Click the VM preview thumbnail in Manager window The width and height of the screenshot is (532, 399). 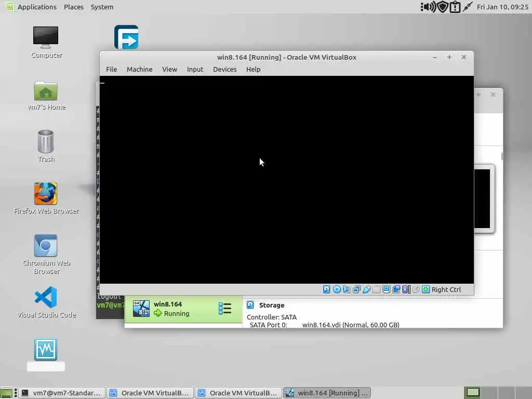(484, 199)
